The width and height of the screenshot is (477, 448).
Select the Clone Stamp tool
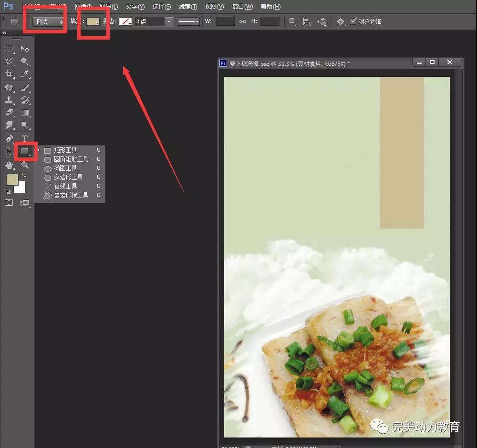(x=9, y=100)
